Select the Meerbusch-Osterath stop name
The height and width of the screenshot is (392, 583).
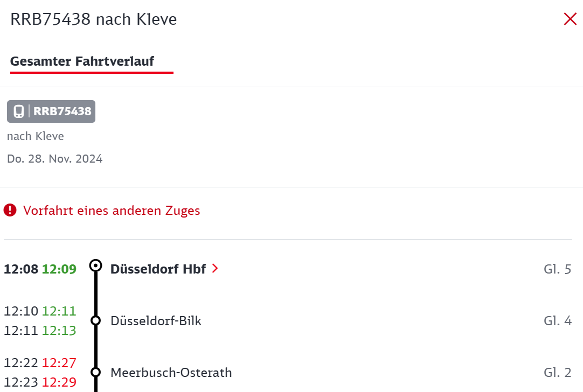tap(171, 372)
